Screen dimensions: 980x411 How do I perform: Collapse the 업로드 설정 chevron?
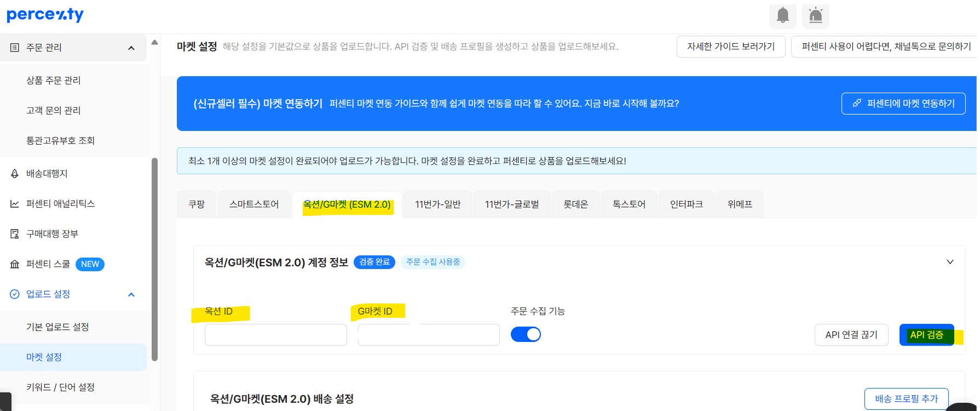point(131,294)
